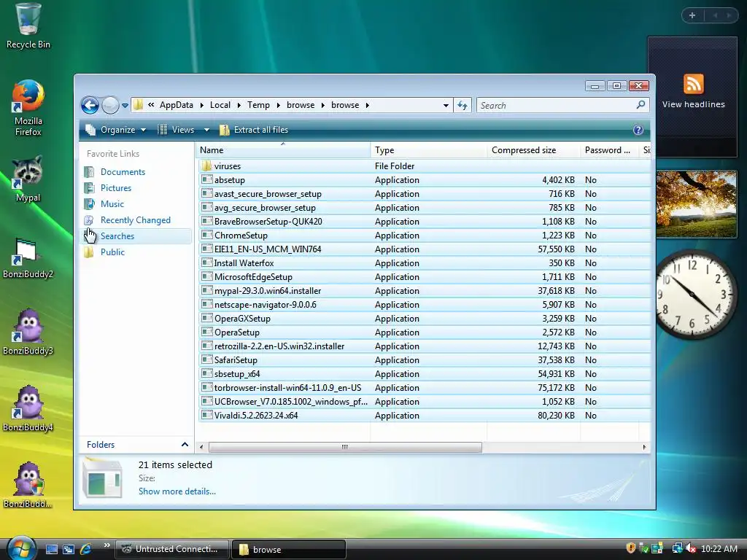Viewport: 747px width, 560px height.
Task: Select avast_secure_browser_setup file
Action: click(424, 194)
